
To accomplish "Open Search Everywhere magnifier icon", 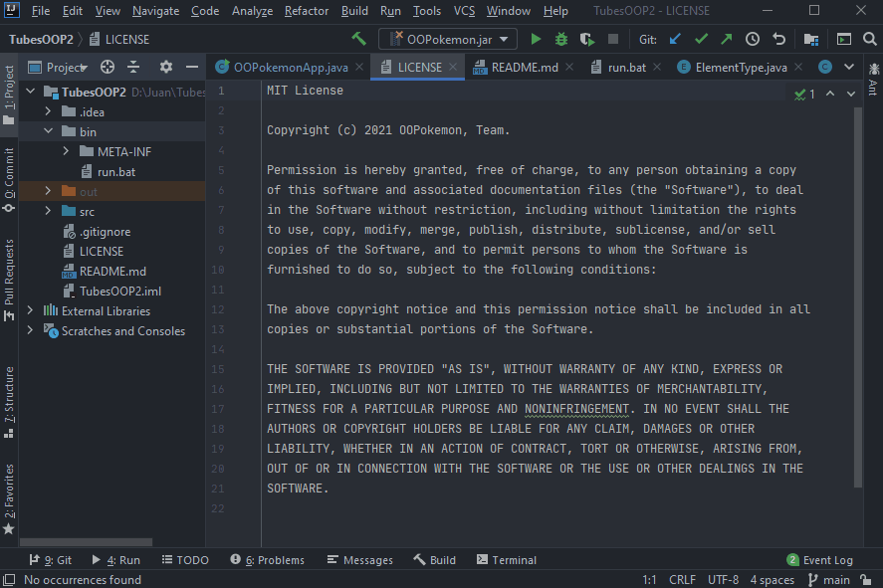I will (869, 39).
